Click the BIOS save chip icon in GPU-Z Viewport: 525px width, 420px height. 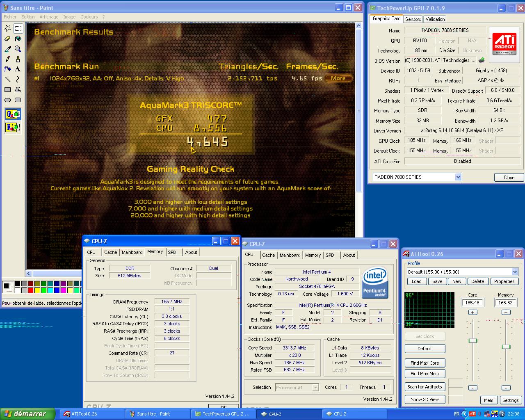tap(482, 60)
